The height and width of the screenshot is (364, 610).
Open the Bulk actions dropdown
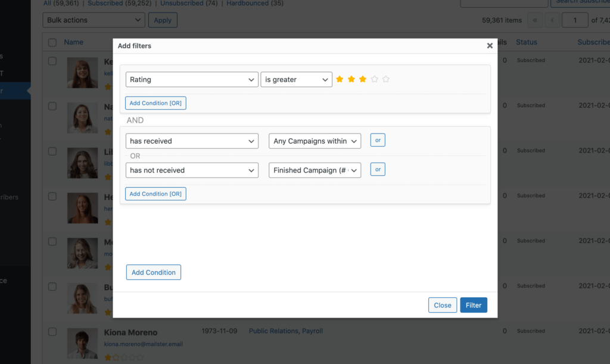pos(94,20)
